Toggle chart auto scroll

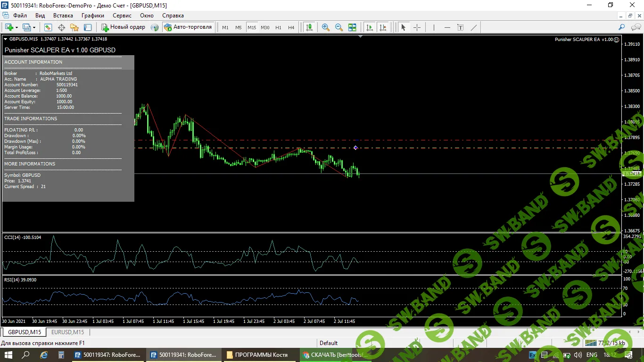(x=370, y=27)
